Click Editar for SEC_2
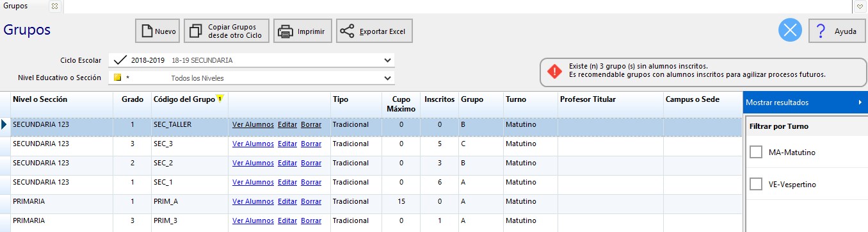Viewport: 868px width, 232px height. (287, 163)
